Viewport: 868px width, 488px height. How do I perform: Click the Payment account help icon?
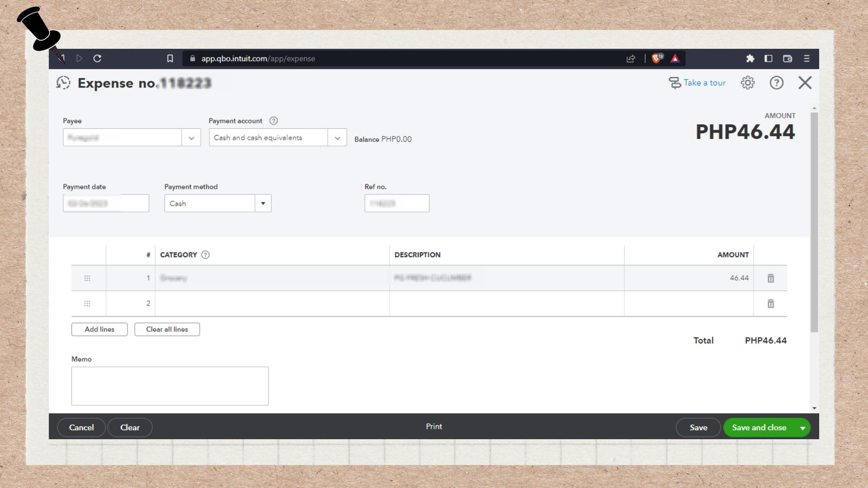pos(274,121)
